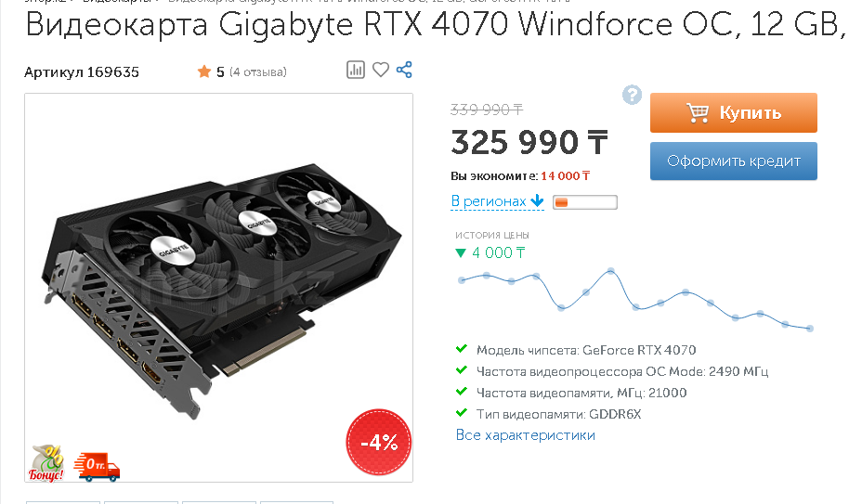Click the stock availability bar indicator
Screen dimensions: 849x504
[585, 202]
